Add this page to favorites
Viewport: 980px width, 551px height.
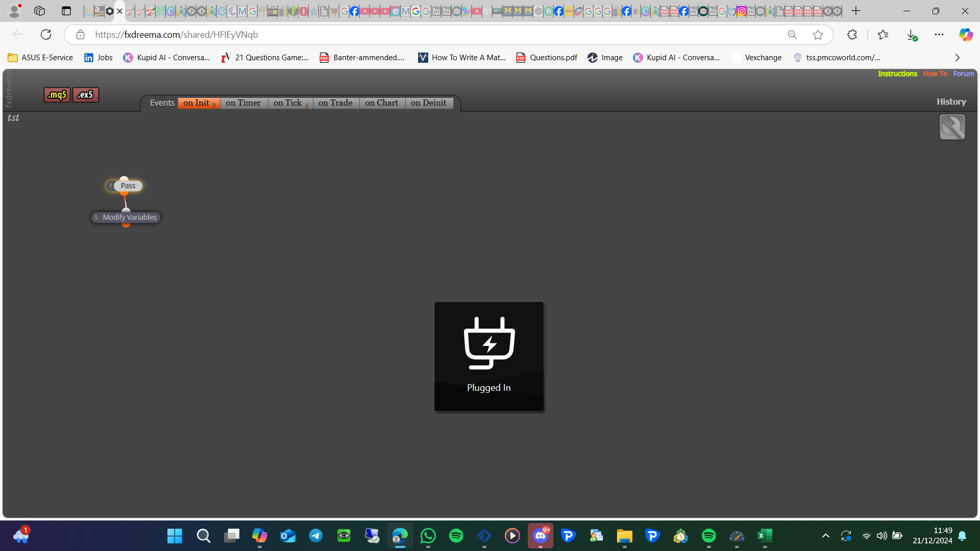(818, 35)
